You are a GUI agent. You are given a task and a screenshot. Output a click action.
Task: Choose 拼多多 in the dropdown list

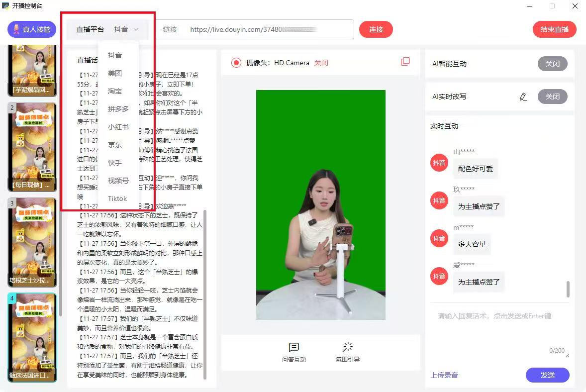[118, 109]
